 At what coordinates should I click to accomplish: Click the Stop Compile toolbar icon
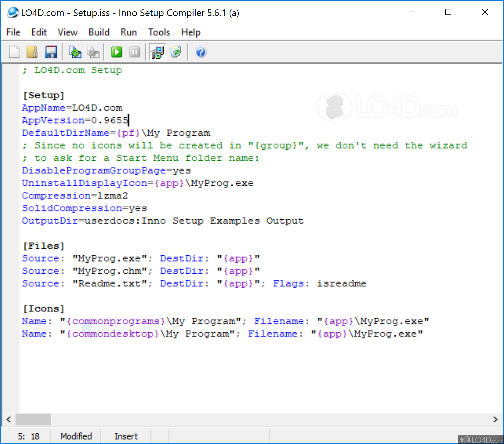tap(93, 52)
